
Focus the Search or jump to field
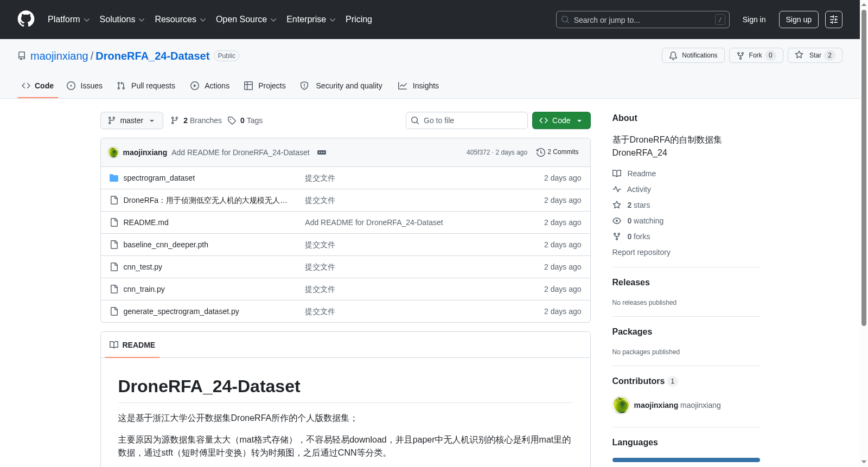(643, 20)
